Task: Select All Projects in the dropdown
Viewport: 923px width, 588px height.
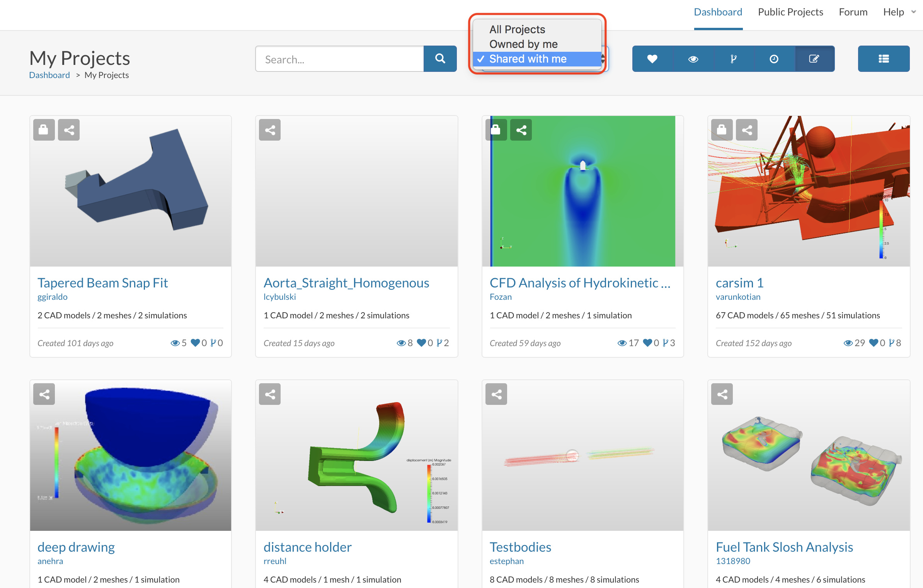Action: (517, 29)
